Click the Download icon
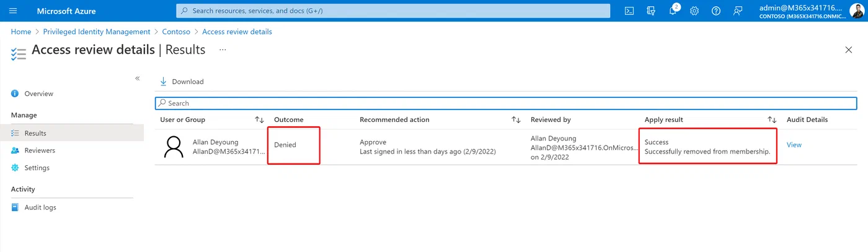This screenshot has width=868, height=252. pos(164,81)
